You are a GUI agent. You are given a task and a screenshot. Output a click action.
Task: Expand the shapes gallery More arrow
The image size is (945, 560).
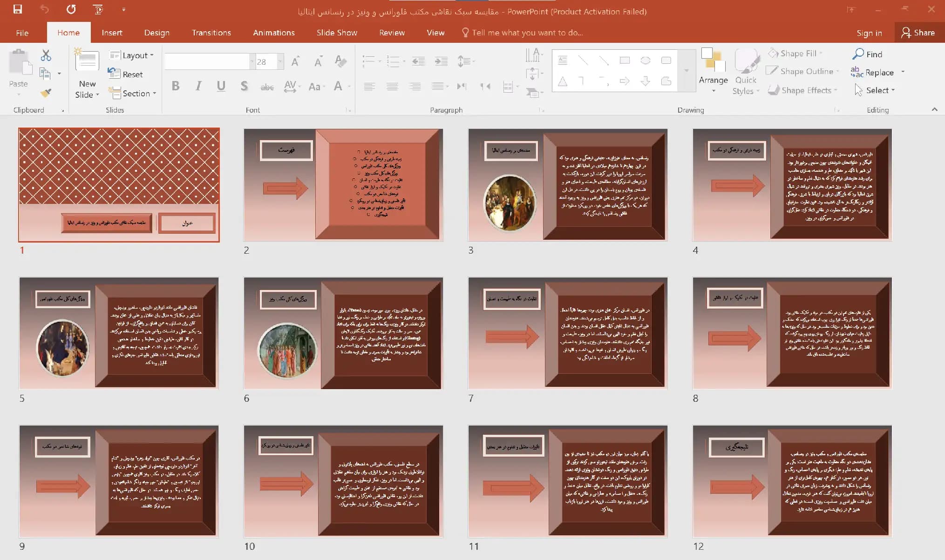686,71
